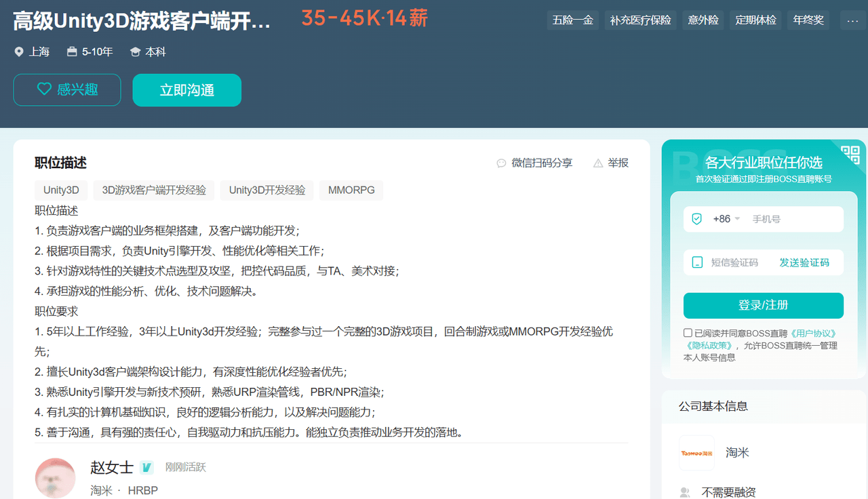Expand more benefits via the ... tag

[x=852, y=20]
